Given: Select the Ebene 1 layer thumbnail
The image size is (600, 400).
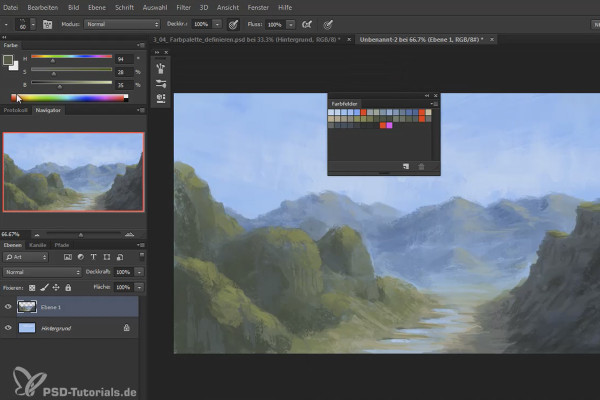Looking at the screenshot, I should 27,307.
